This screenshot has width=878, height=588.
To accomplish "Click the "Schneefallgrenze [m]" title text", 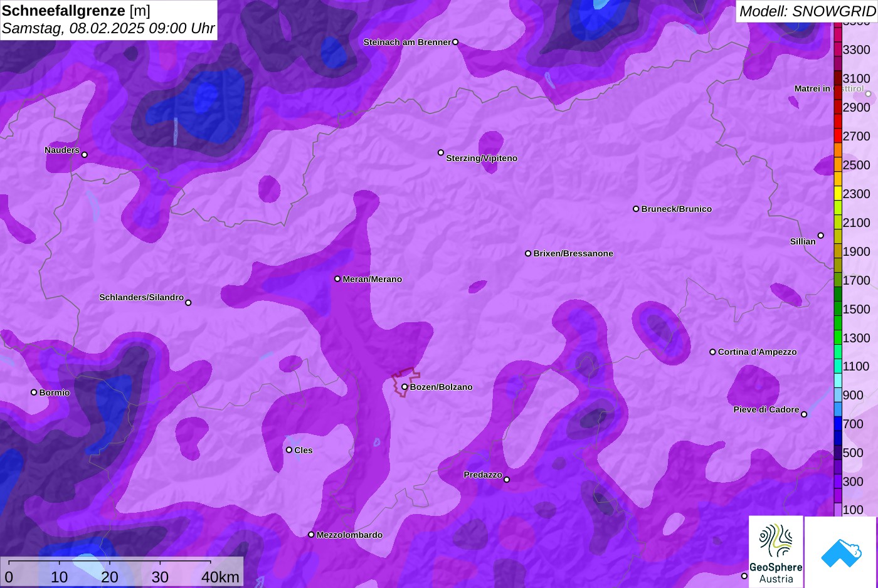I will pos(76,11).
